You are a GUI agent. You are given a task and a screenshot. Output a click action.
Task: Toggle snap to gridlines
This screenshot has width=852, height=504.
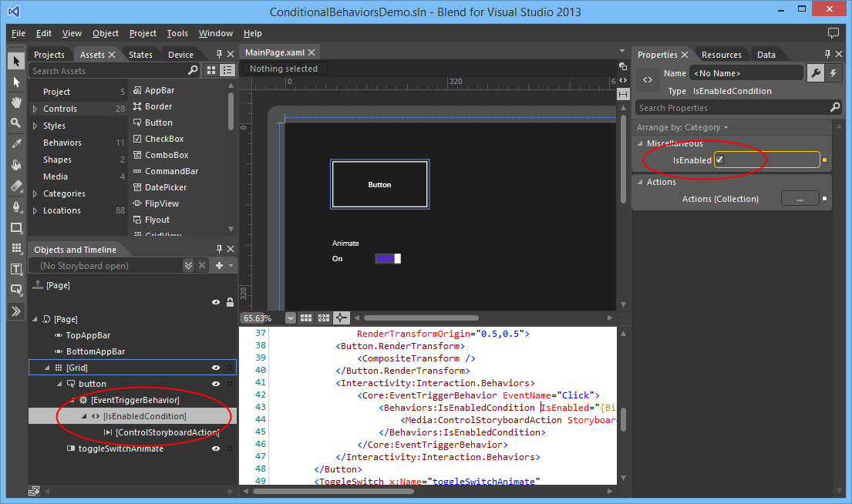324,318
